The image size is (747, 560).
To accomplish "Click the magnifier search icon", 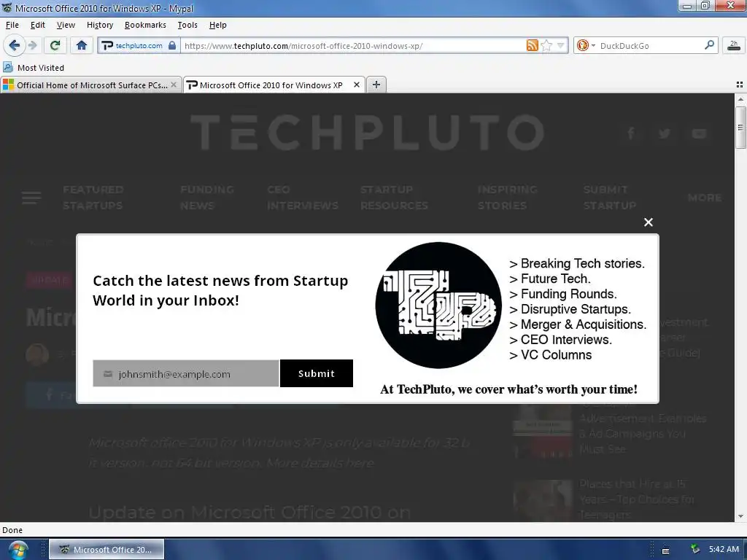I will tap(709, 45).
